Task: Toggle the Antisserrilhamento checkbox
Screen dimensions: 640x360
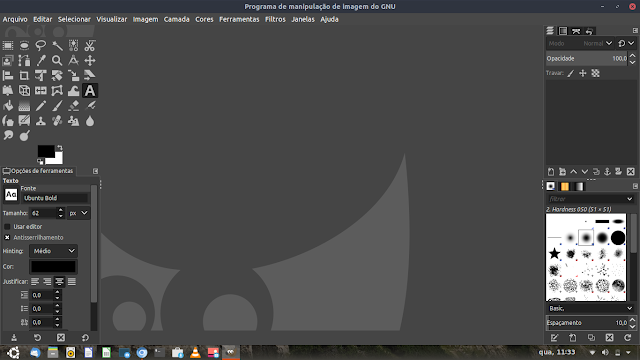Action: [7, 238]
